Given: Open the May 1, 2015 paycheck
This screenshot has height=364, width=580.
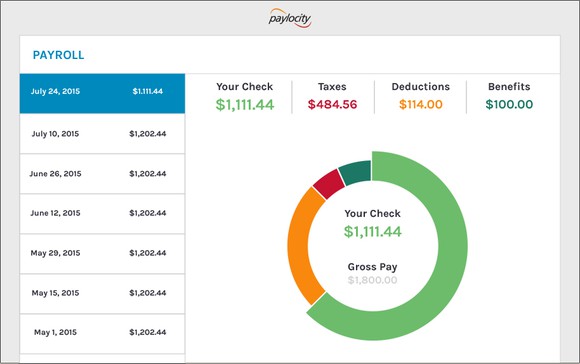Looking at the screenshot, I should (102, 333).
